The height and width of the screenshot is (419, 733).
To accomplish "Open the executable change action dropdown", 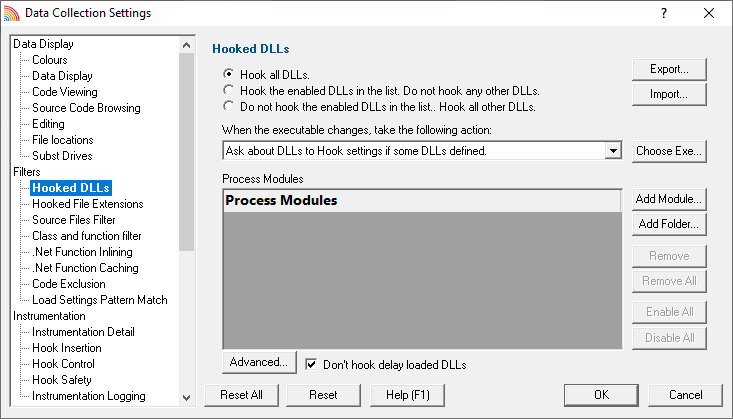I will point(613,151).
